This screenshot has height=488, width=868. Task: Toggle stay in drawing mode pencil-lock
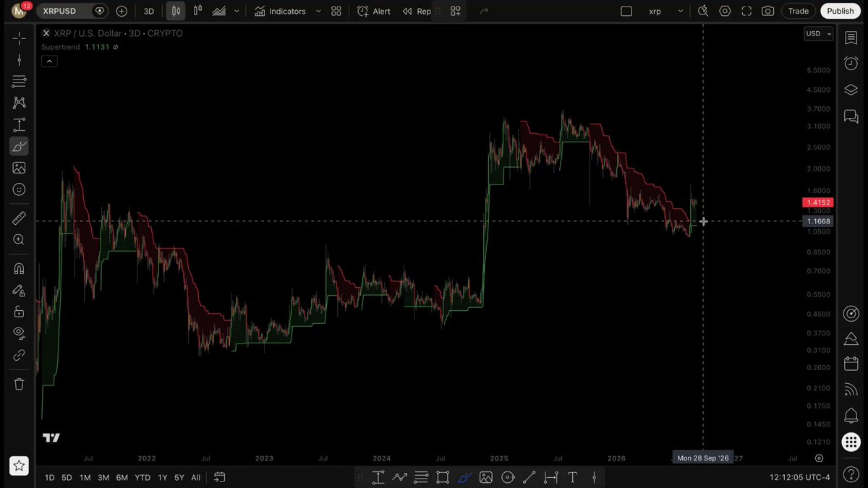point(19,291)
